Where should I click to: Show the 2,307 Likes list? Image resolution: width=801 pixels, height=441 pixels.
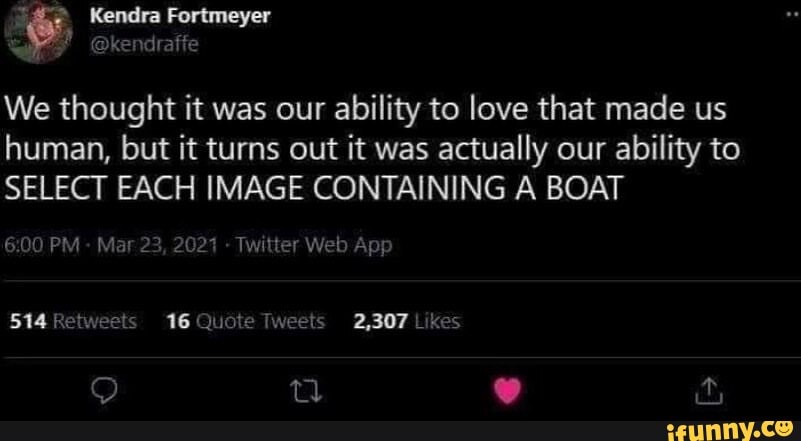[406, 321]
